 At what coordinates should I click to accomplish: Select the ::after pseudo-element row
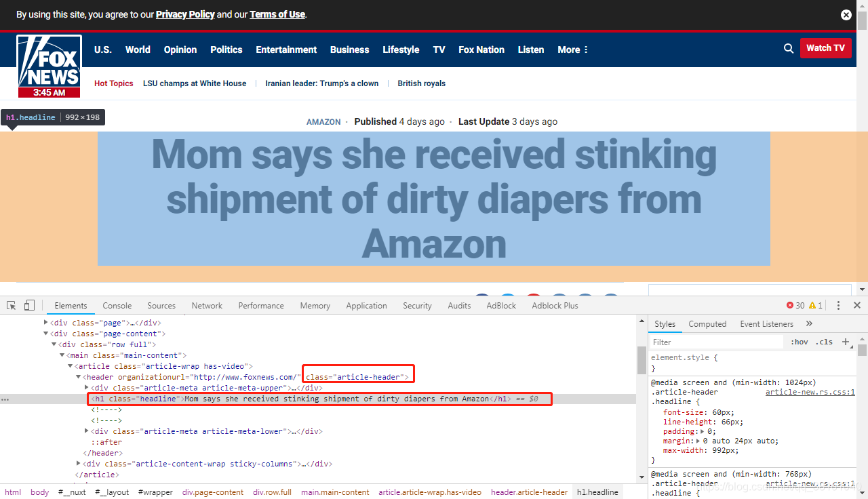pyautogui.click(x=106, y=442)
